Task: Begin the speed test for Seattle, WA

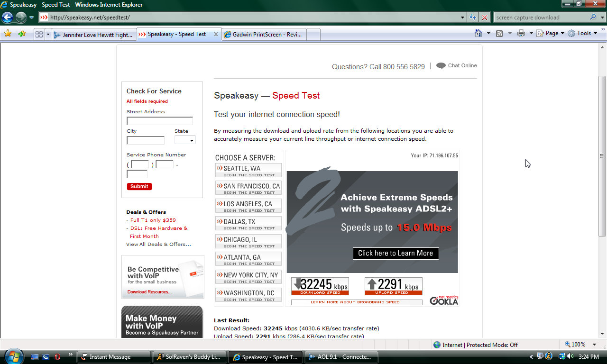Action: pyautogui.click(x=248, y=171)
